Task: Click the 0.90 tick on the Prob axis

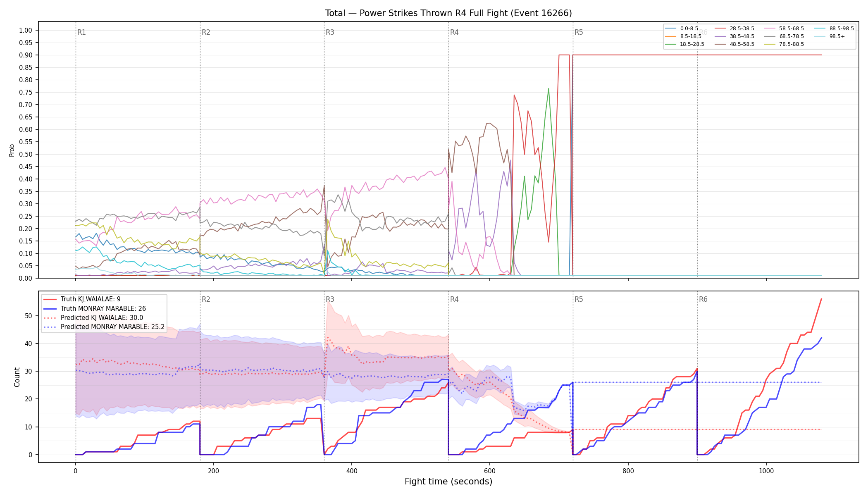Action: [26, 55]
